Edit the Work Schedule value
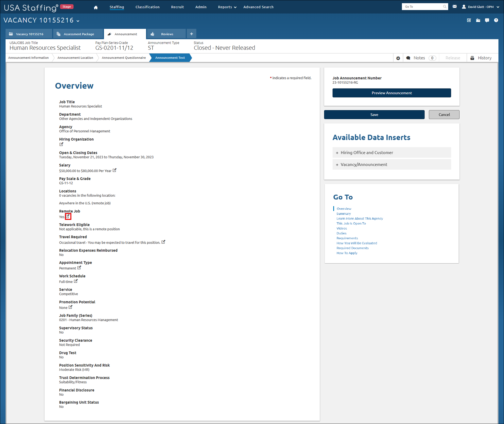504x424 pixels. (x=76, y=281)
